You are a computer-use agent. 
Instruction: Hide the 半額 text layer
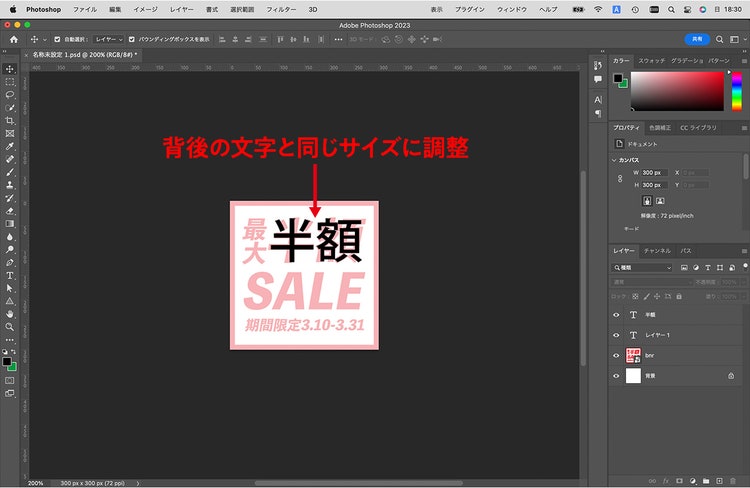click(x=616, y=315)
